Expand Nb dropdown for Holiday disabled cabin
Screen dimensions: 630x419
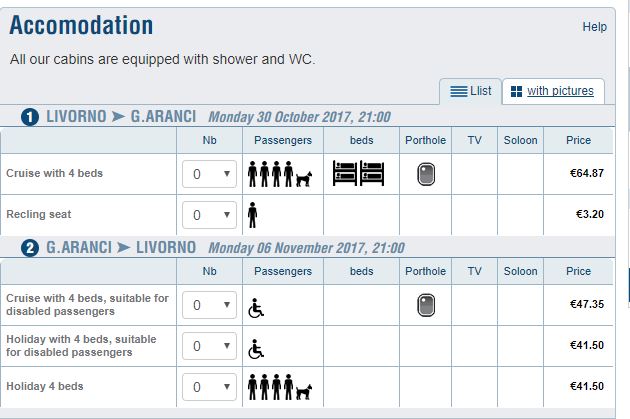(209, 346)
